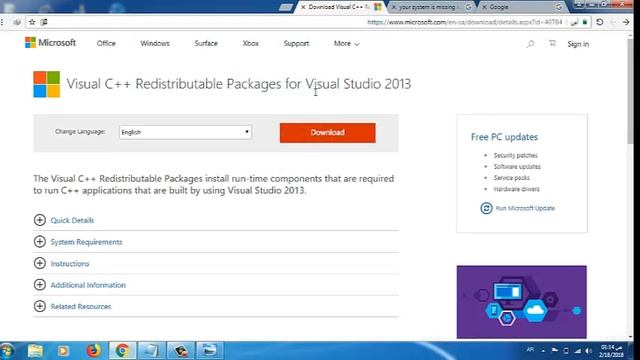Click the AR language indicator in tray

coord(530,350)
